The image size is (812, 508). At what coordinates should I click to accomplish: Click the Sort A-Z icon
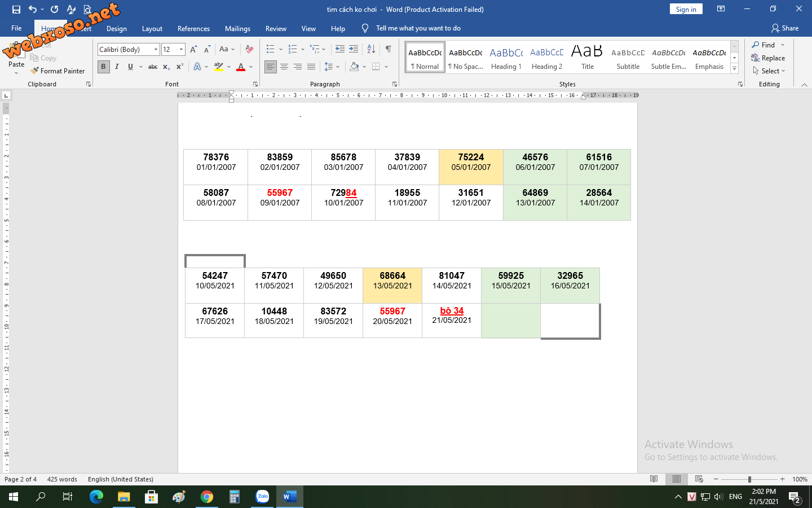pos(371,49)
